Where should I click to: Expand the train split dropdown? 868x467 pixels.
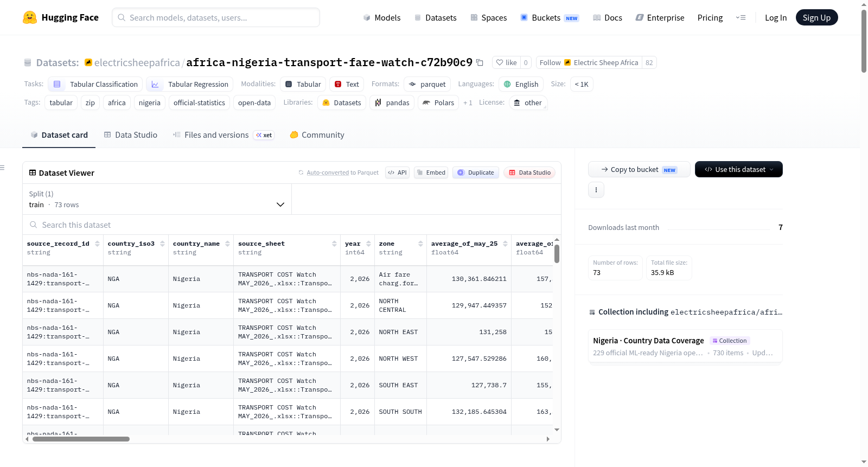tap(157, 199)
